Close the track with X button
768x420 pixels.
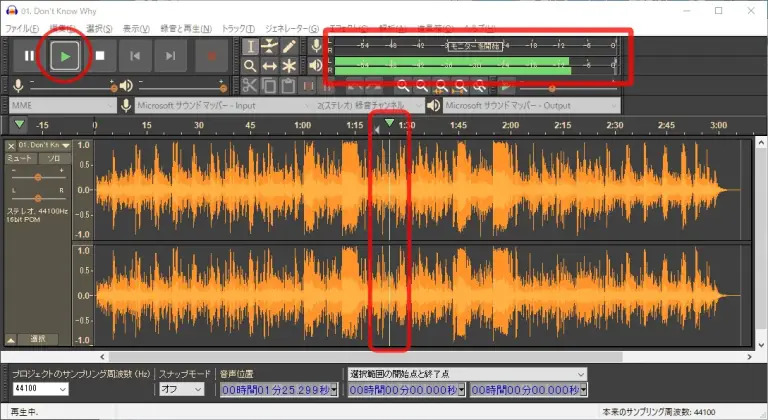tap(11, 146)
